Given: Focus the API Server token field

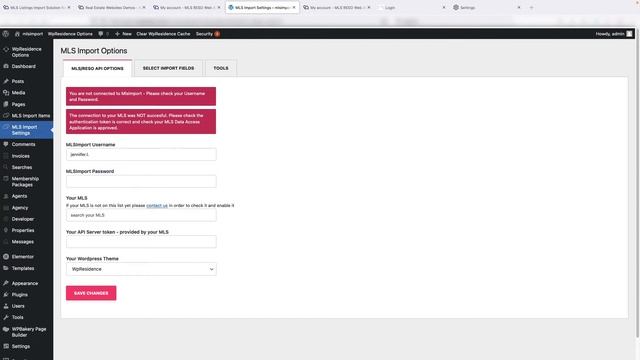Looking at the screenshot, I should (141, 242).
